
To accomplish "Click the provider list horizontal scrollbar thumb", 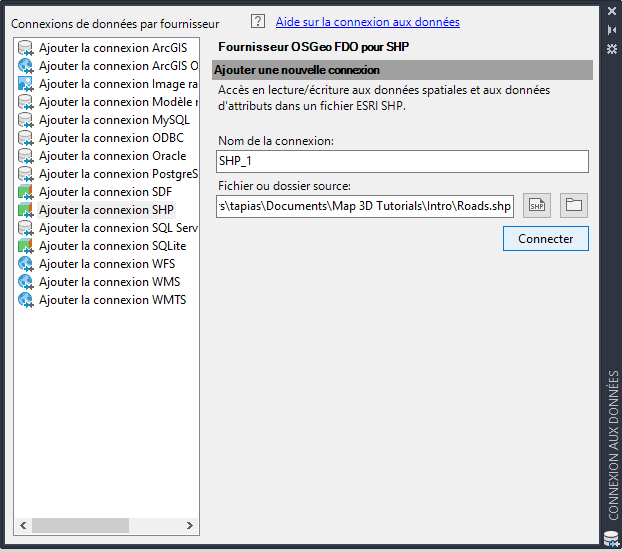I will click(81, 525).
